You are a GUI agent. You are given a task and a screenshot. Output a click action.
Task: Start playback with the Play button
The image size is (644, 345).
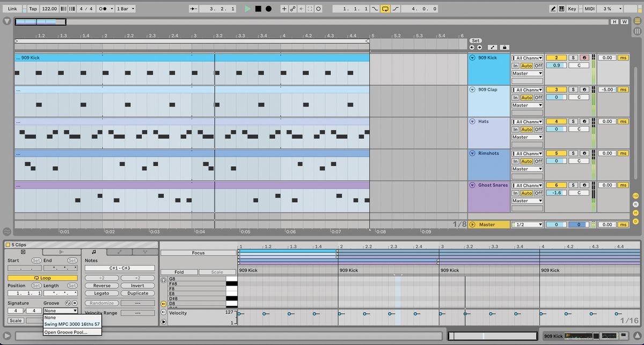pos(248,9)
